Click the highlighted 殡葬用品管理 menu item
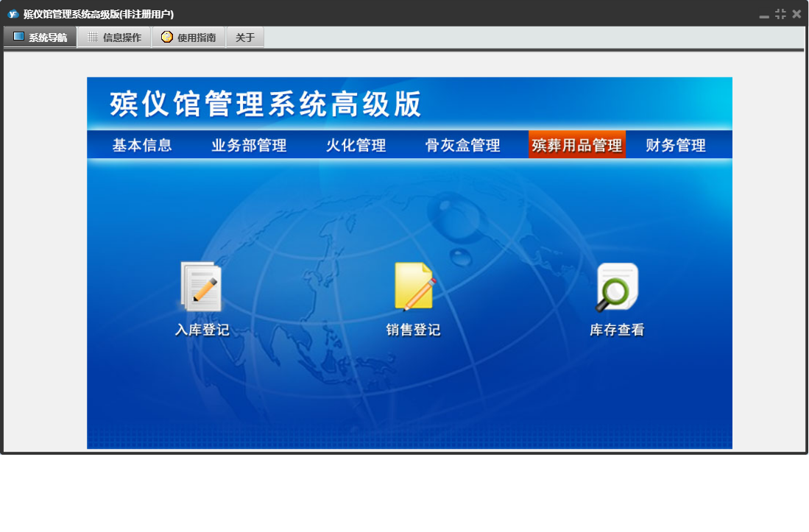 (x=577, y=146)
